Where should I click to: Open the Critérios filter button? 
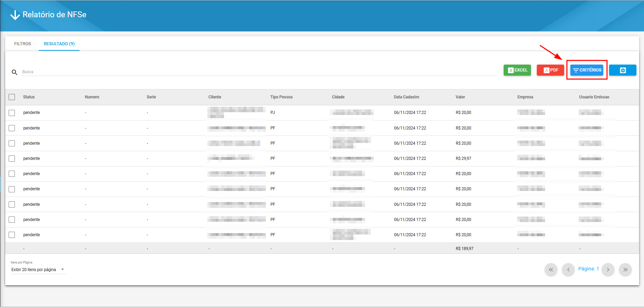click(x=587, y=70)
